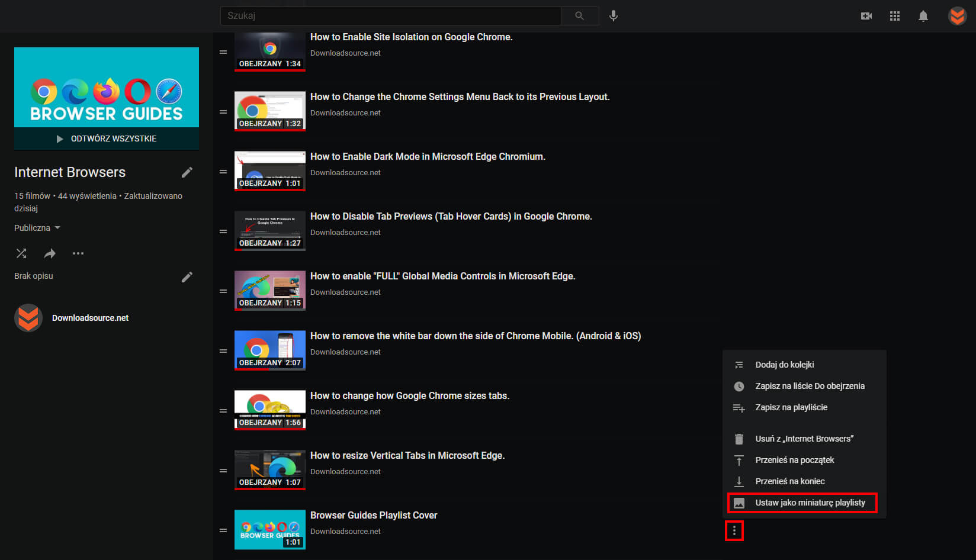Edit the Internet Browsers playlist title
Image resolution: width=976 pixels, height=560 pixels.
(187, 172)
